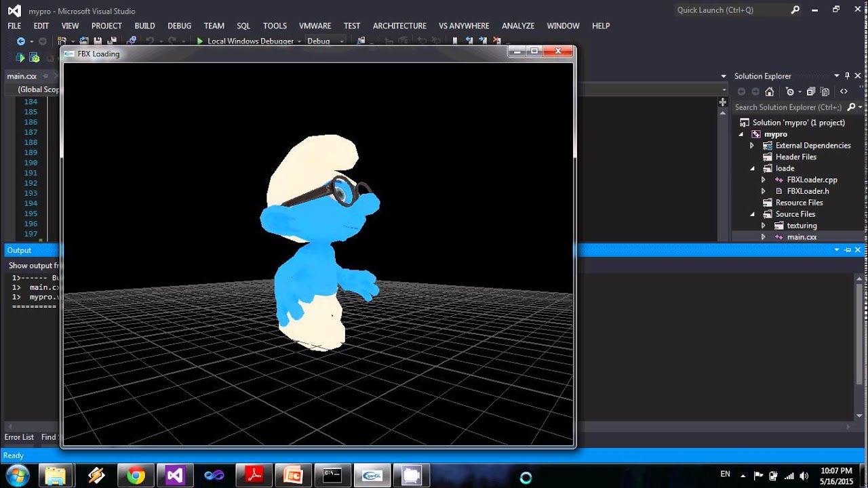Open the VS ANYWHERE menu

464,26
